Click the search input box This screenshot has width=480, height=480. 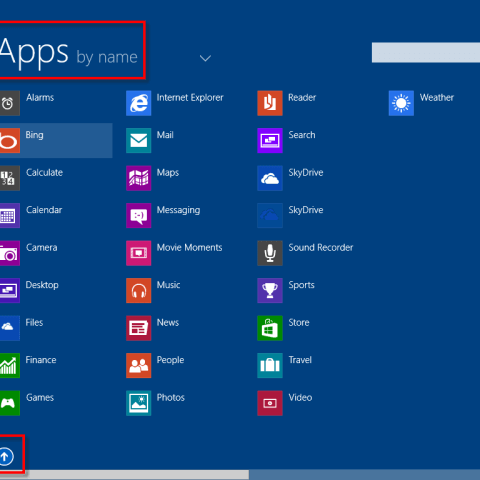point(426,52)
